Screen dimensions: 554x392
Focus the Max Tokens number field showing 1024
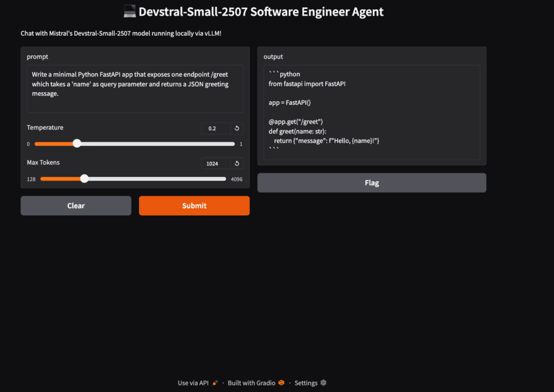click(x=216, y=163)
